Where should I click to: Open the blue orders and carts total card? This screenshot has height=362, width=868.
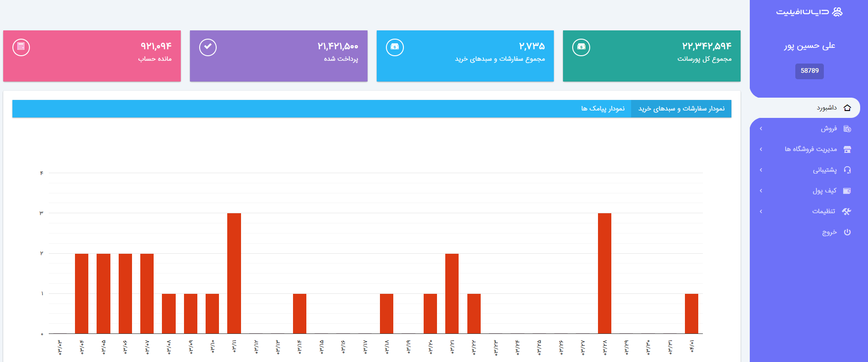click(465, 56)
